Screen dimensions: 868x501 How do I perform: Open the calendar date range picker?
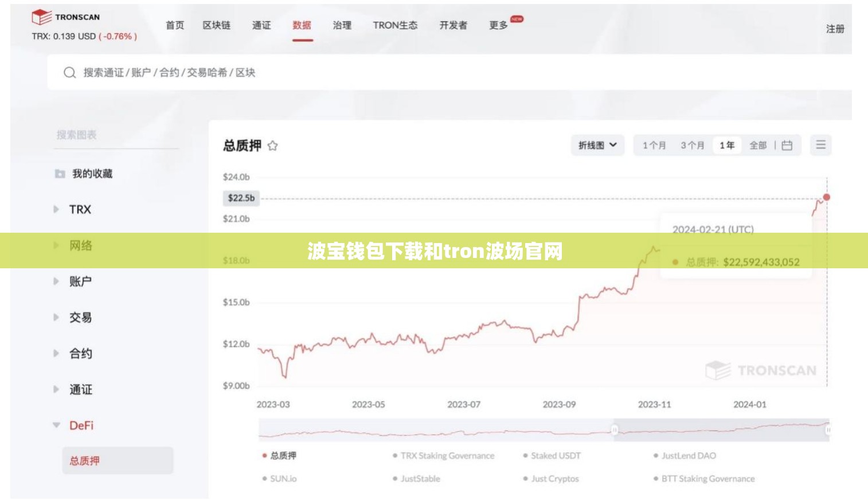(787, 146)
